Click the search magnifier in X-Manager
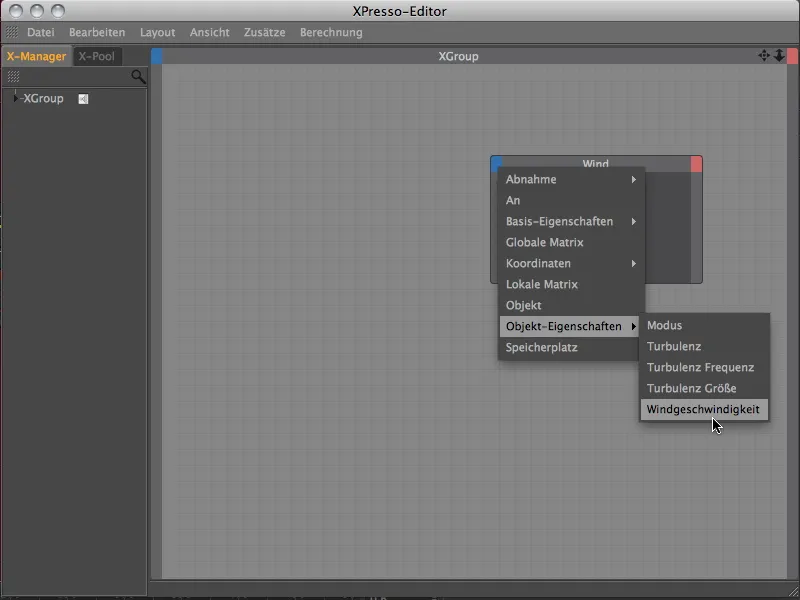The width and height of the screenshot is (800, 600). (138, 77)
